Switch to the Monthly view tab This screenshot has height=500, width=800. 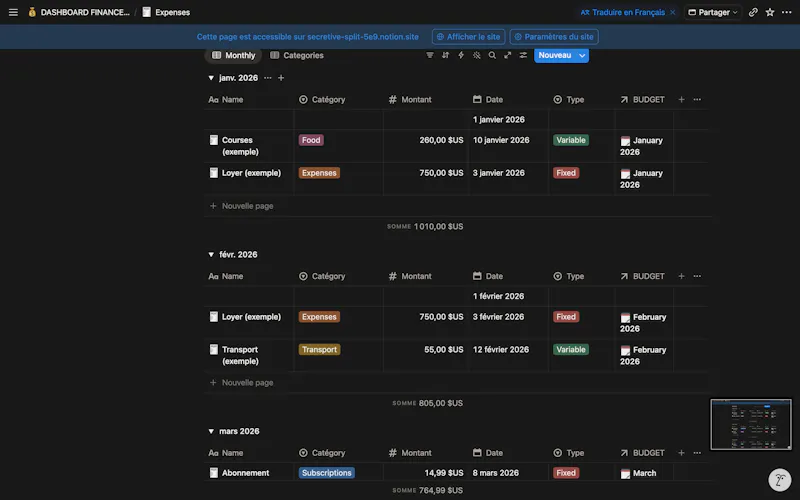click(234, 55)
